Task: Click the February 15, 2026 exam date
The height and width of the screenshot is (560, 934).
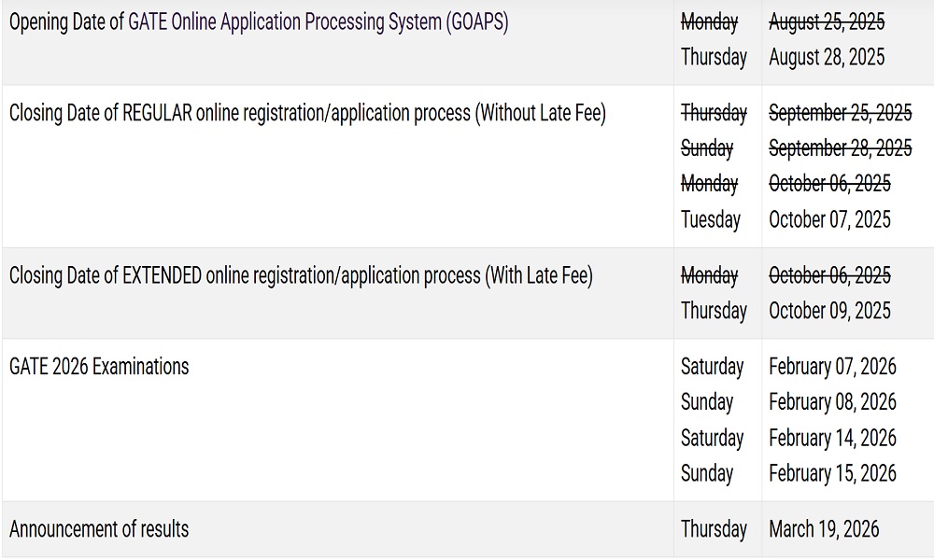Action: point(832,473)
